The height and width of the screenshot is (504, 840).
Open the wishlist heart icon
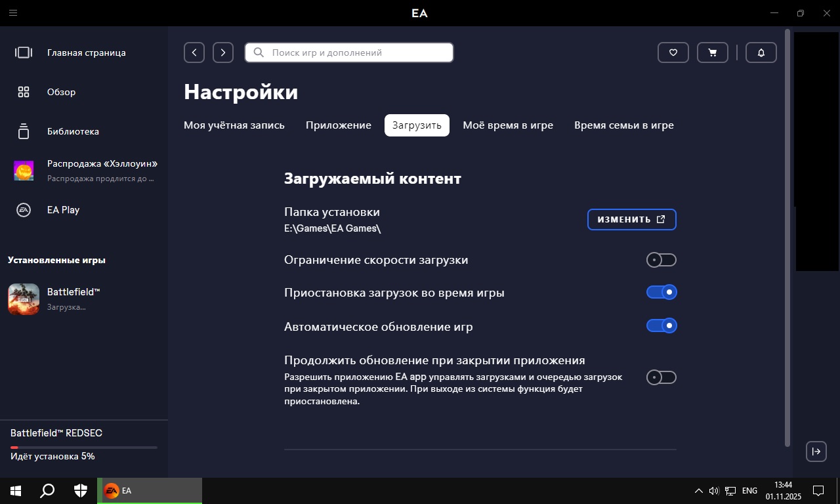coord(673,52)
